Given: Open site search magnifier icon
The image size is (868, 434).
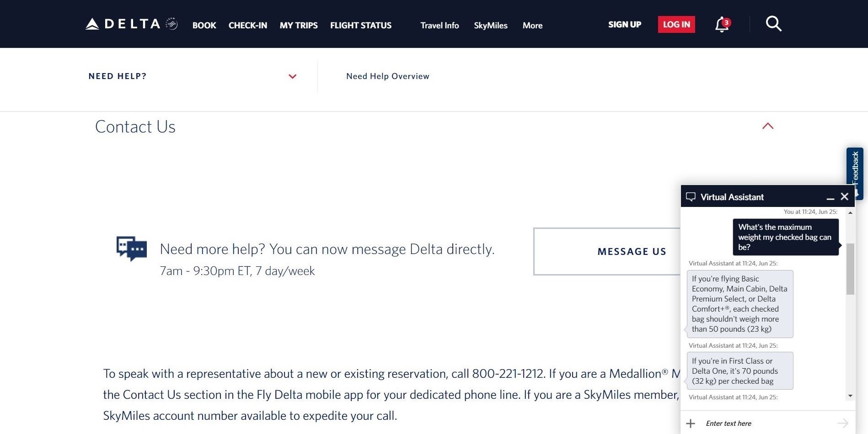Looking at the screenshot, I should click(x=773, y=24).
